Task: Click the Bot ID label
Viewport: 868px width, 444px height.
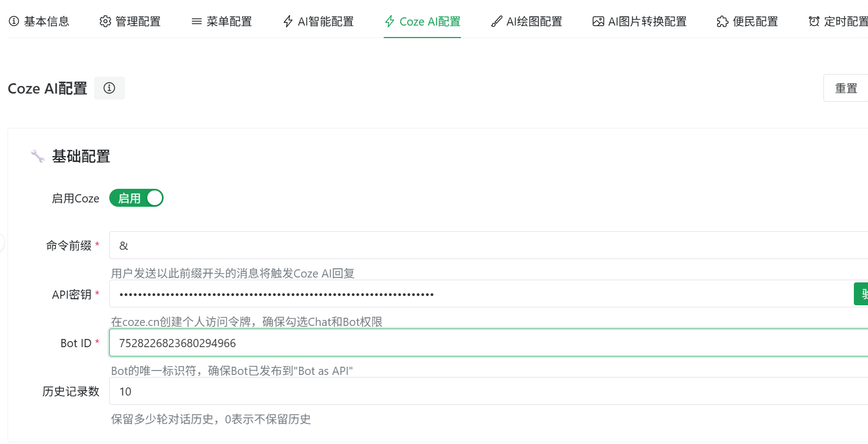Action: [76, 343]
